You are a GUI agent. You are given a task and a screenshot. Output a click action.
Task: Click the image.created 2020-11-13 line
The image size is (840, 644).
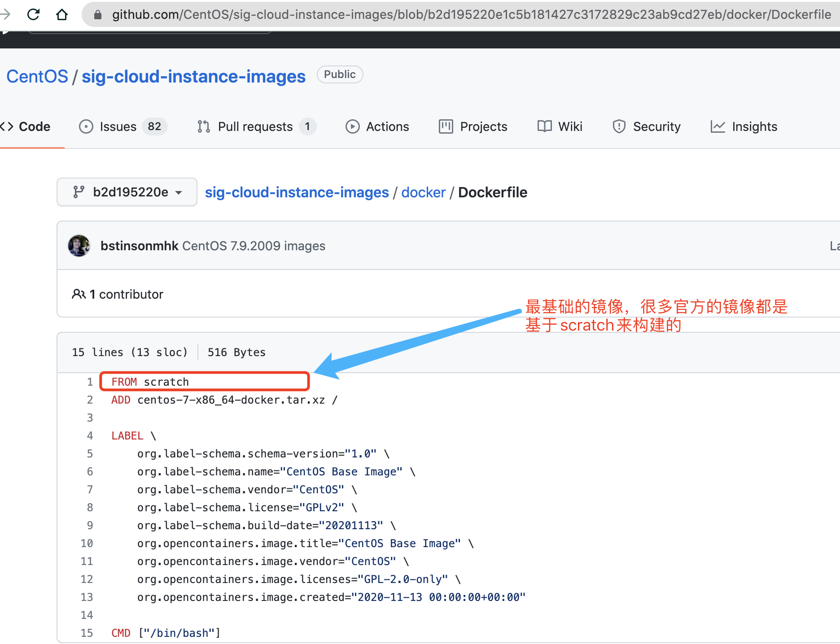pos(332,597)
